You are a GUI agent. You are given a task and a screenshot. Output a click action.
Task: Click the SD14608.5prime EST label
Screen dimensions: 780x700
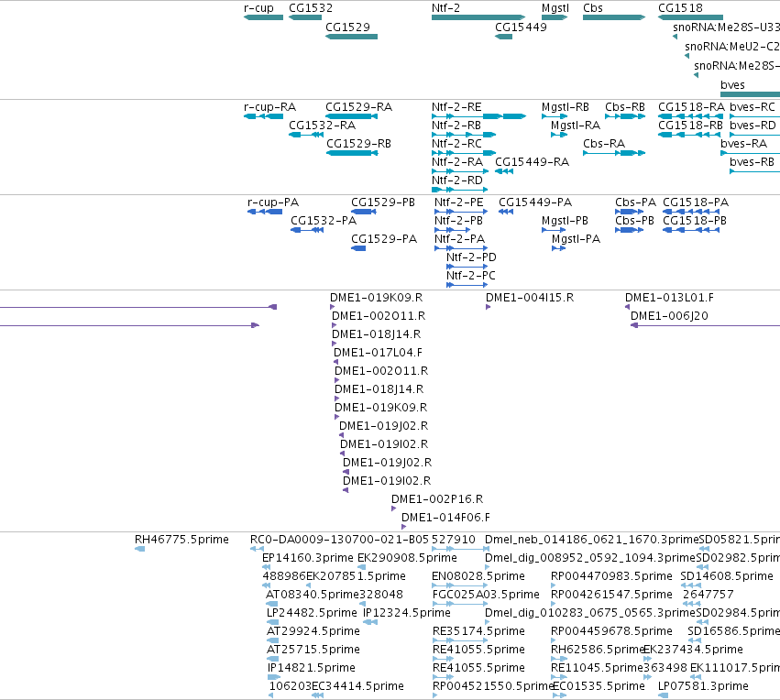click(x=727, y=575)
